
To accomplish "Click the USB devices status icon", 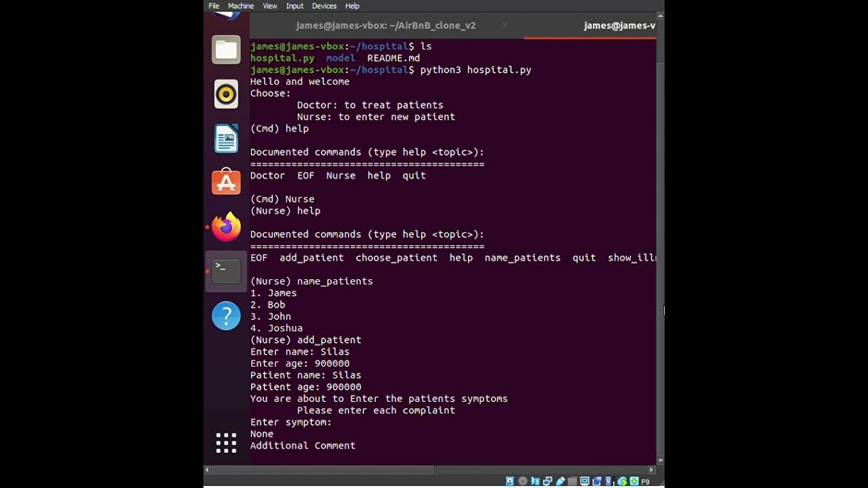I will point(560,481).
